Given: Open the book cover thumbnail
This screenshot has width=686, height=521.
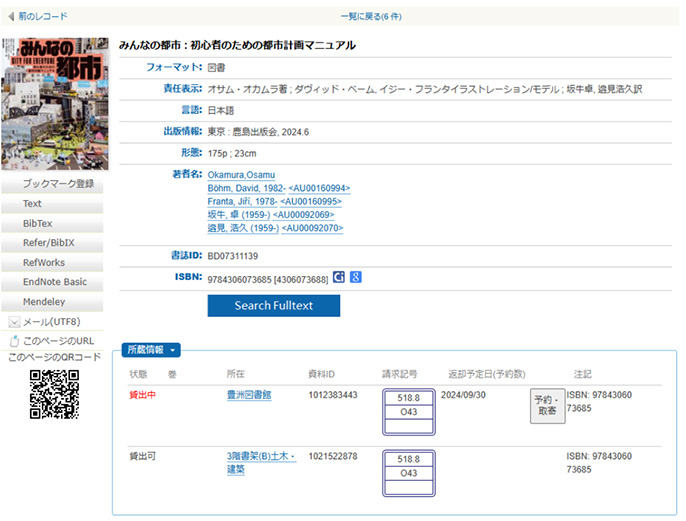Looking at the screenshot, I should click(x=55, y=104).
